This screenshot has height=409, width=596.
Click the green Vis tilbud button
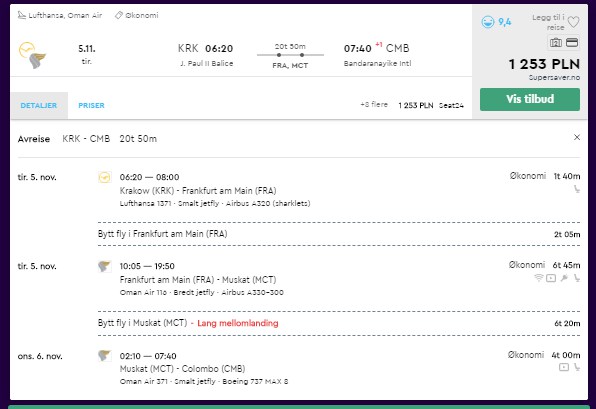[x=530, y=99]
